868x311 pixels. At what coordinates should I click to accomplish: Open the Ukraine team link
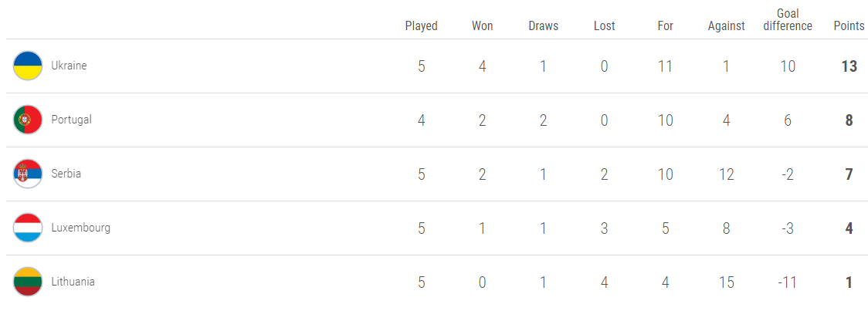(69, 66)
